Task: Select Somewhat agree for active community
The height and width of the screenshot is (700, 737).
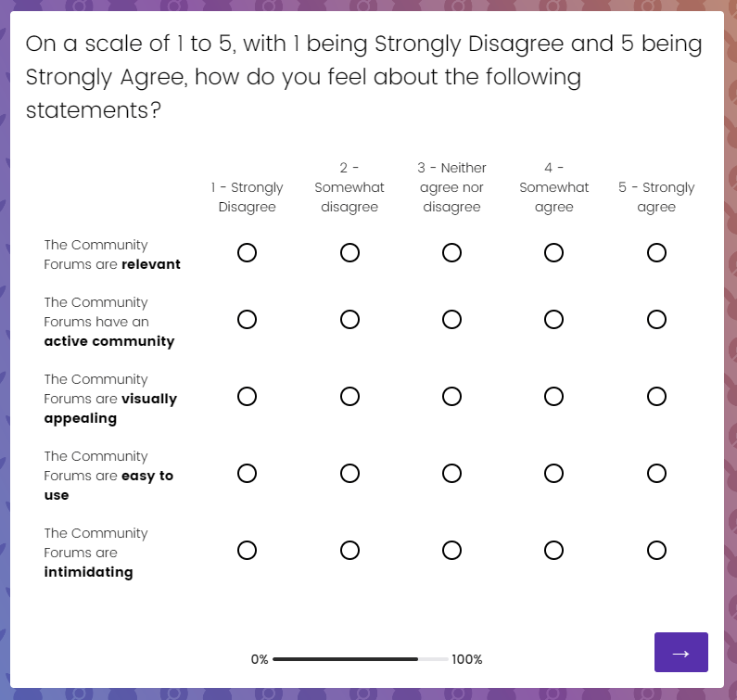Action: (553, 320)
